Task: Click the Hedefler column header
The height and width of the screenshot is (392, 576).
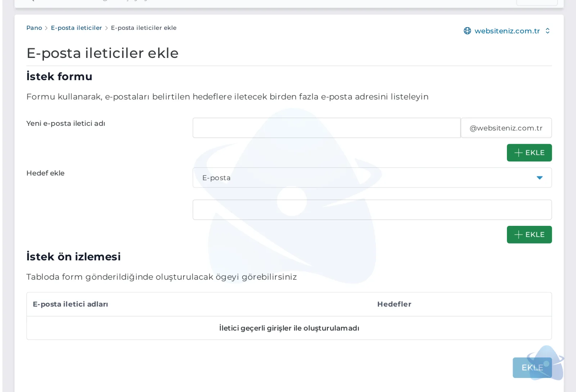Action: tap(394, 304)
